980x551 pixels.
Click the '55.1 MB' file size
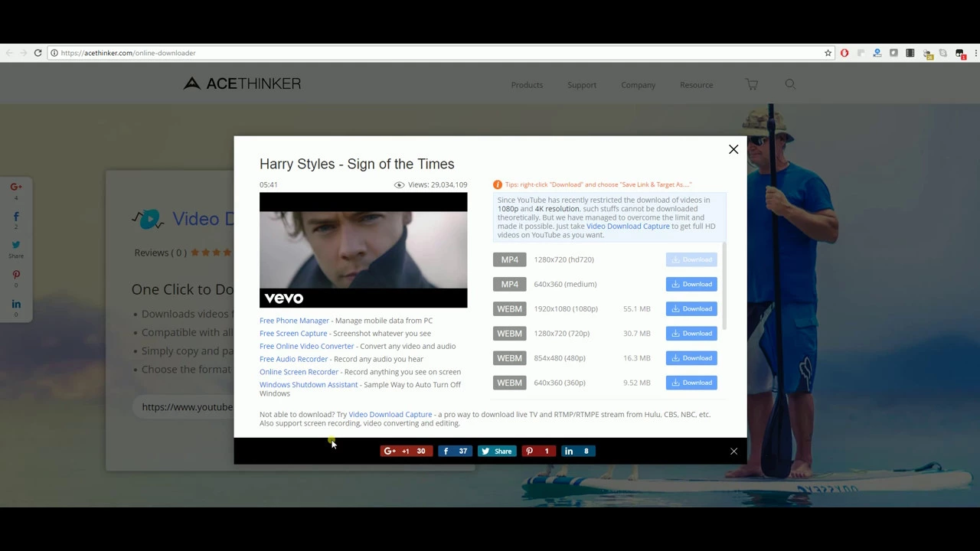click(637, 309)
